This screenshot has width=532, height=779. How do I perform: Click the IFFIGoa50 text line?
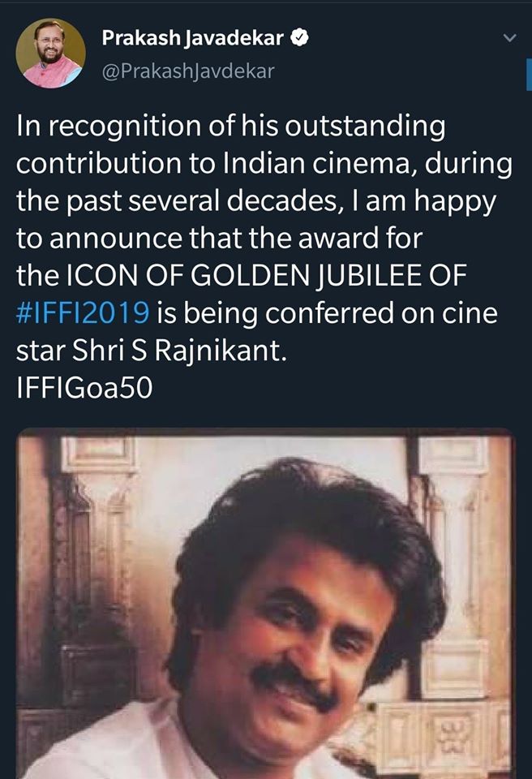84,388
